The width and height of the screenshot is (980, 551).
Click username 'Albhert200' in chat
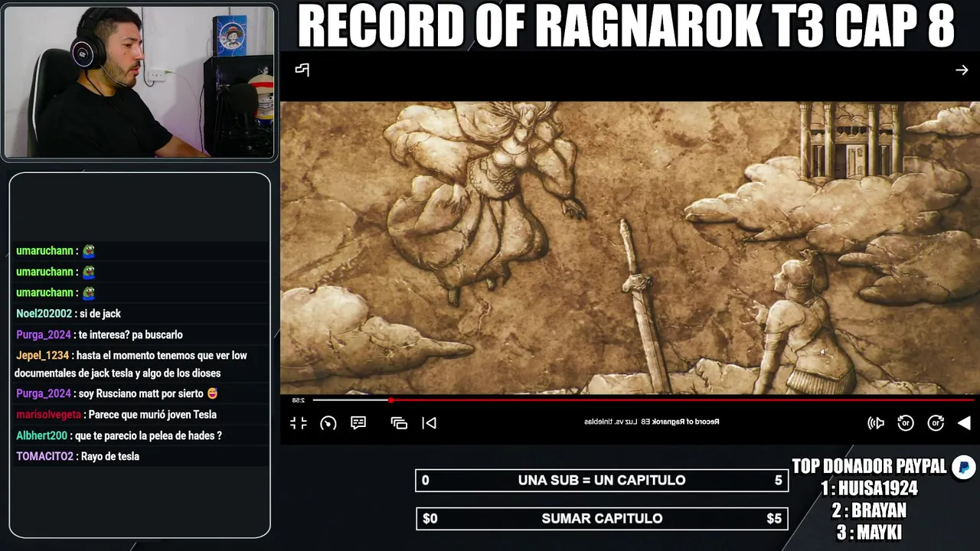pos(41,436)
